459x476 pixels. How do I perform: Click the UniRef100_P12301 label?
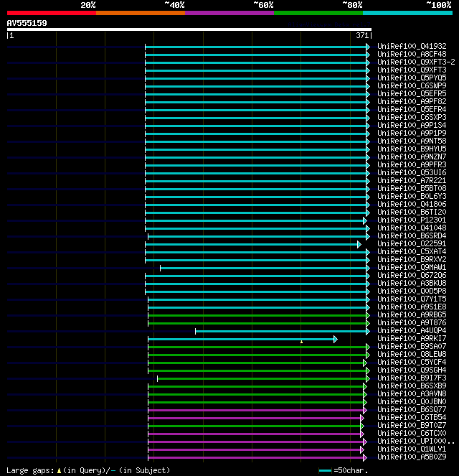(x=412, y=220)
